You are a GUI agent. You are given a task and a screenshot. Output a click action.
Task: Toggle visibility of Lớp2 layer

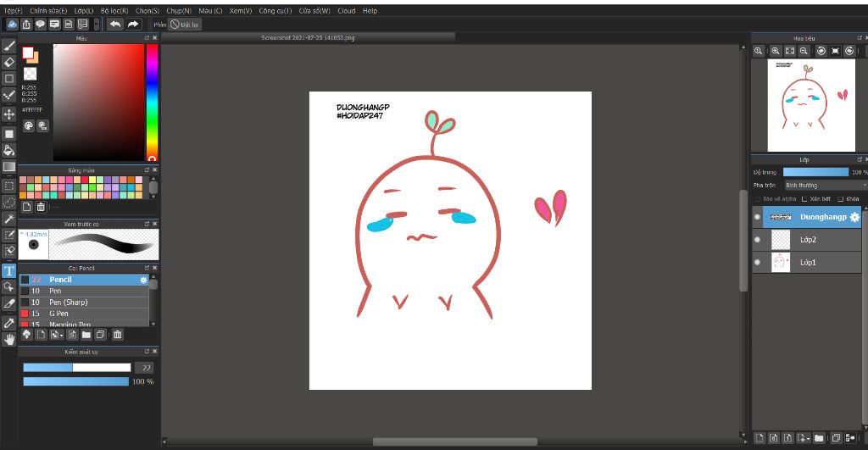click(x=757, y=240)
